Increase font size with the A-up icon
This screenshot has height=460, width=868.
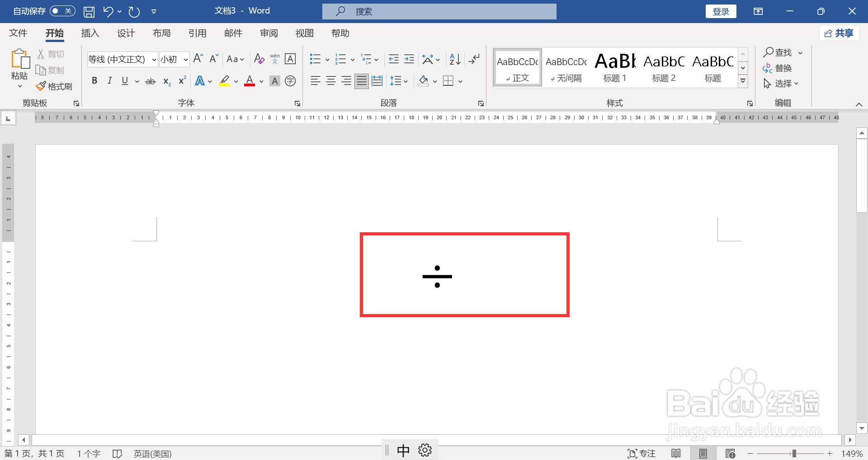click(x=198, y=58)
